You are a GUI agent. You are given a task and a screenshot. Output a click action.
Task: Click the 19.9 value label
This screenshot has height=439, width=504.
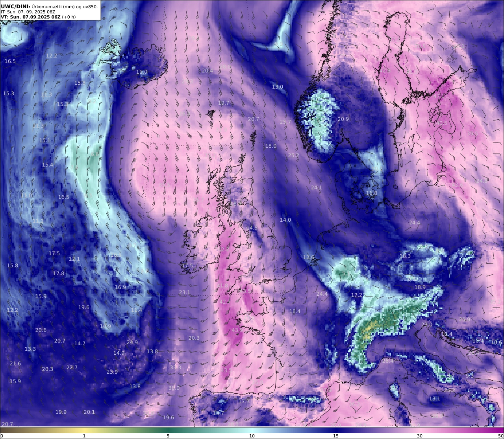[61, 412]
